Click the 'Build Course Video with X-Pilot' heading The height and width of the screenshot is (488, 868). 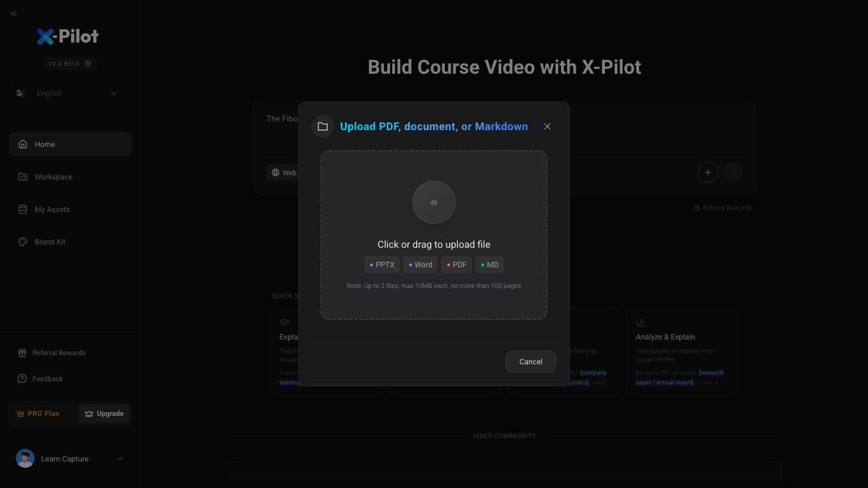coord(505,67)
